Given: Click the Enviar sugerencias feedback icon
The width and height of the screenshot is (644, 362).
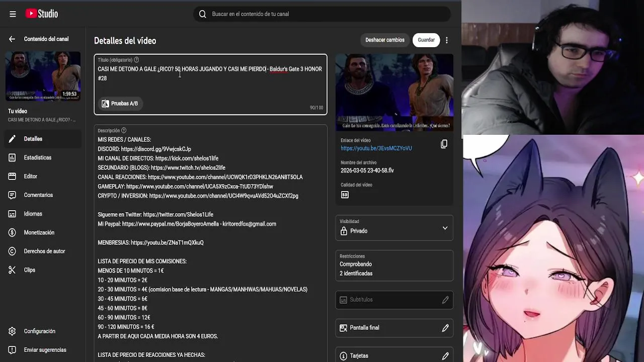Looking at the screenshot, I should tap(13, 350).
